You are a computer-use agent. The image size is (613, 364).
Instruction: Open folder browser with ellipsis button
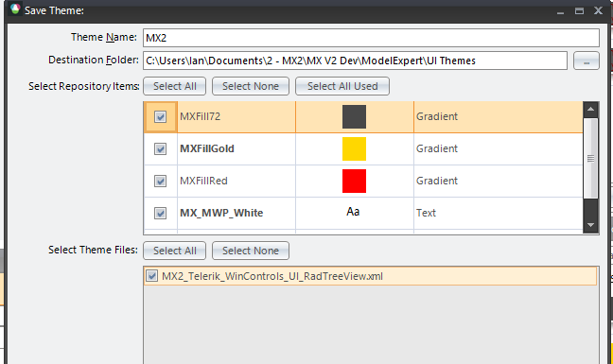tap(586, 61)
